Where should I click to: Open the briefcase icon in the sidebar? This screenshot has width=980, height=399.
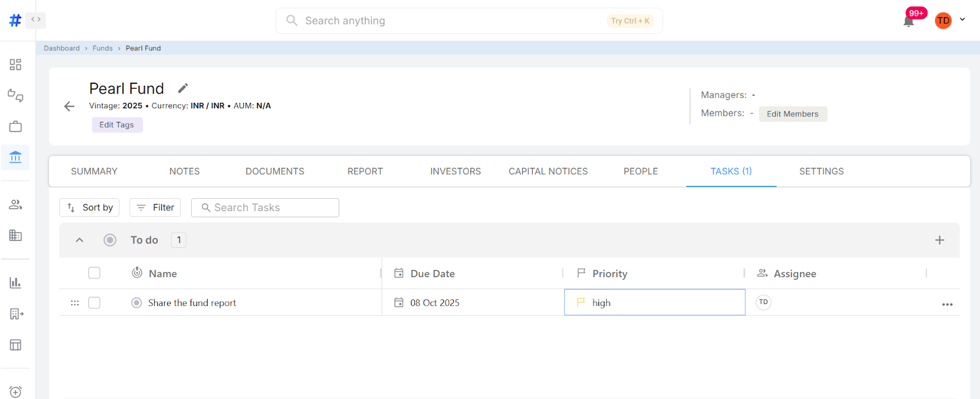pos(15,127)
